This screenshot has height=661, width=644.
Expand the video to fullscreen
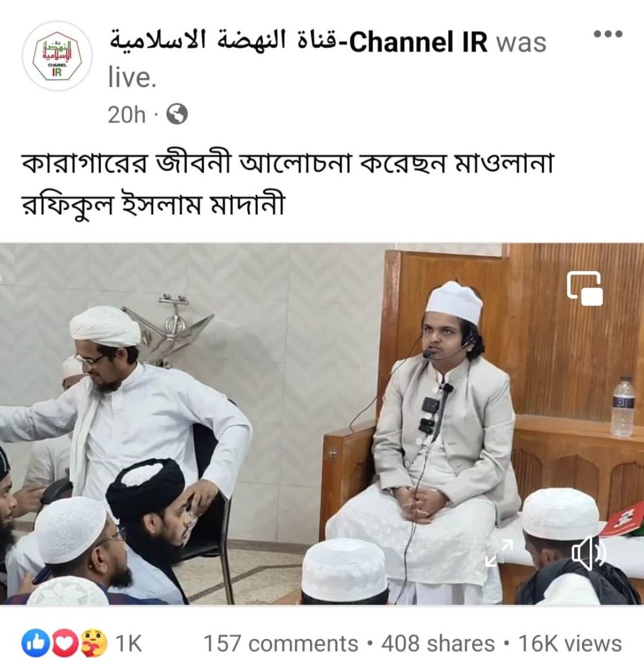pos(499,553)
